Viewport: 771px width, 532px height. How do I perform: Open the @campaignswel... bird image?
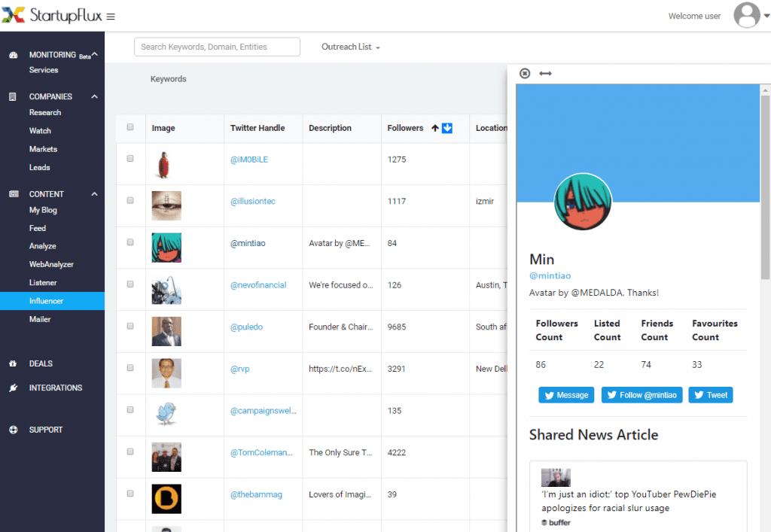166,414
